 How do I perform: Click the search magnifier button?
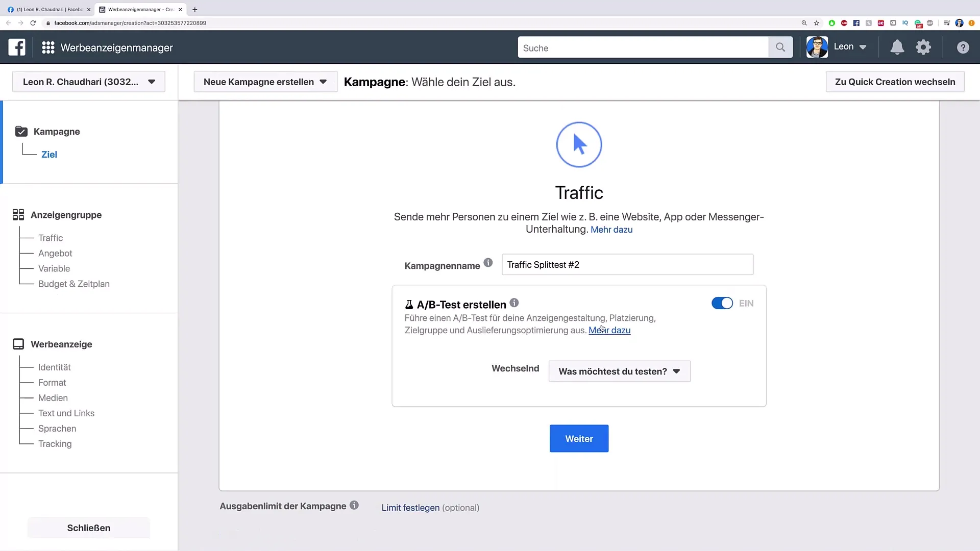(x=780, y=47)
